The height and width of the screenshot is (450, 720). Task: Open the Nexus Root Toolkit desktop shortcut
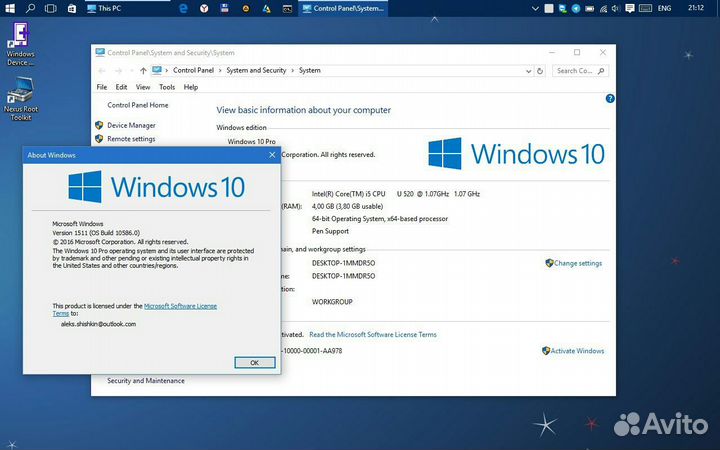click(21, 99)
